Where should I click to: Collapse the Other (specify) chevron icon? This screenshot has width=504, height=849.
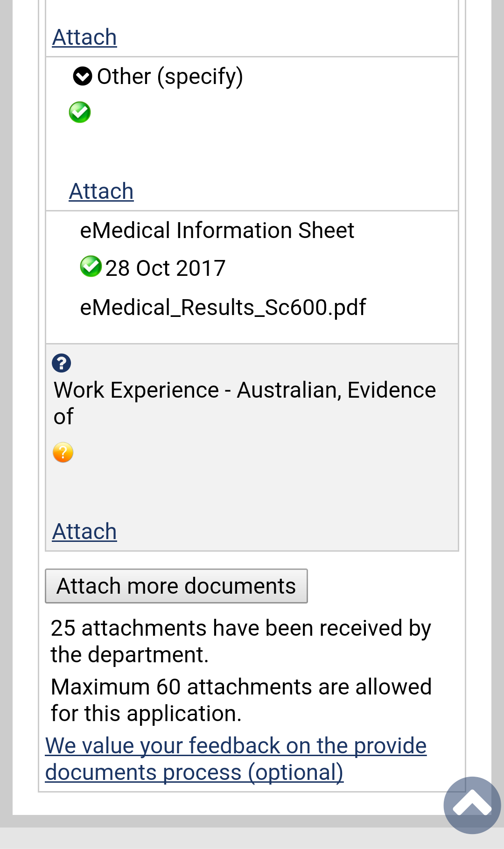pos(83,76)
